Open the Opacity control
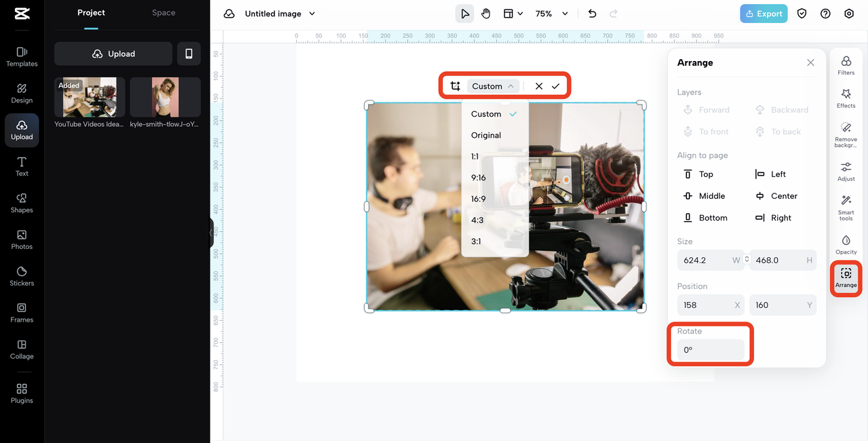 pyautogui.click(x=846, y=245)
